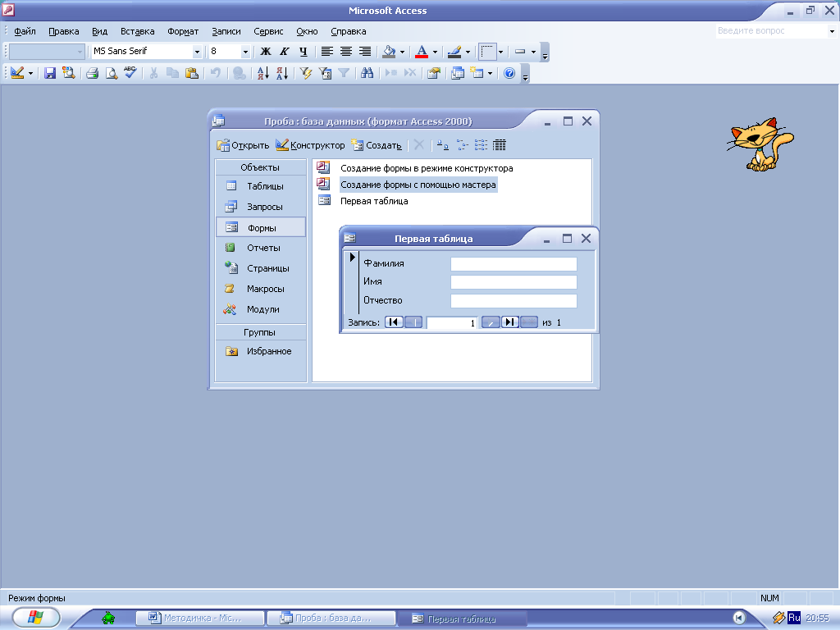Select Создание формы в режиме конструктора
Image resolution: width=840 pixels, height=630 pixels.
click(x=427, y=168)
